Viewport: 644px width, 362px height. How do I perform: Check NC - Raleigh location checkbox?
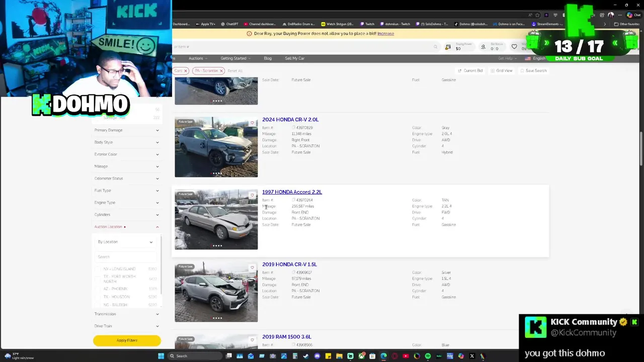click(x=98, y=305)
